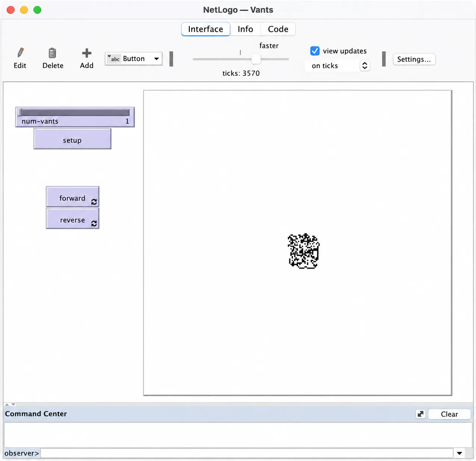Click the Delete trash can icon
This screenshot has width=476, height=461.
point(52,53)
